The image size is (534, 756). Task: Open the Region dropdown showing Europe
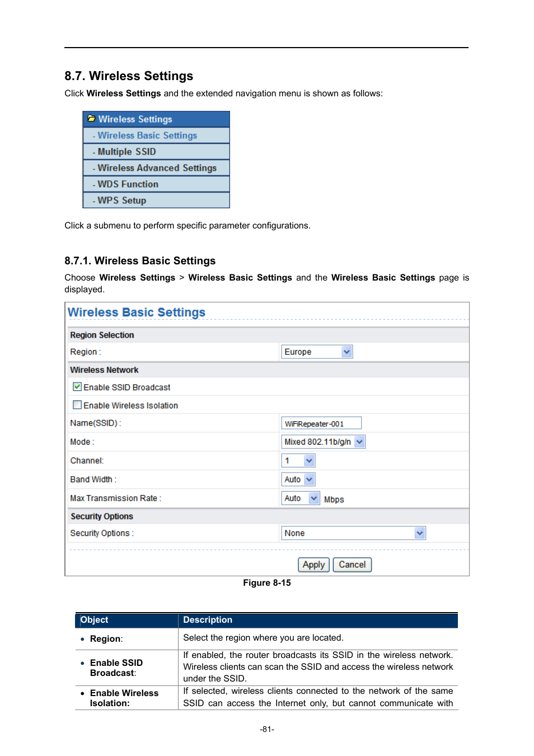tap(317, 352)
